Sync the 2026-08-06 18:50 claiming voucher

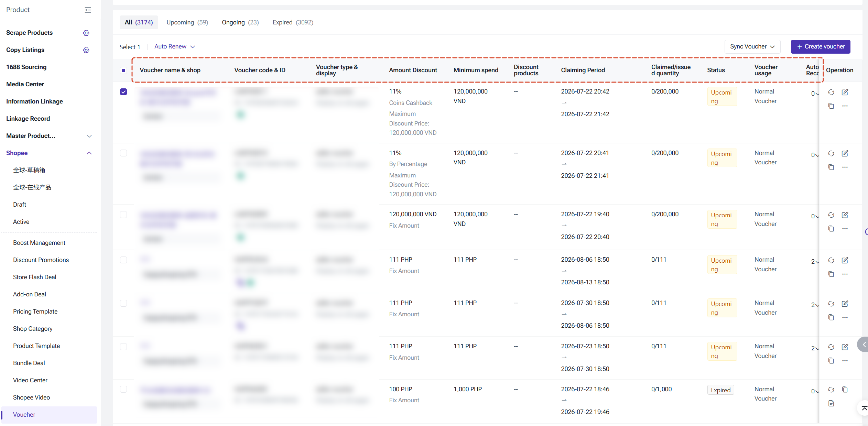[x=831, y=260]
